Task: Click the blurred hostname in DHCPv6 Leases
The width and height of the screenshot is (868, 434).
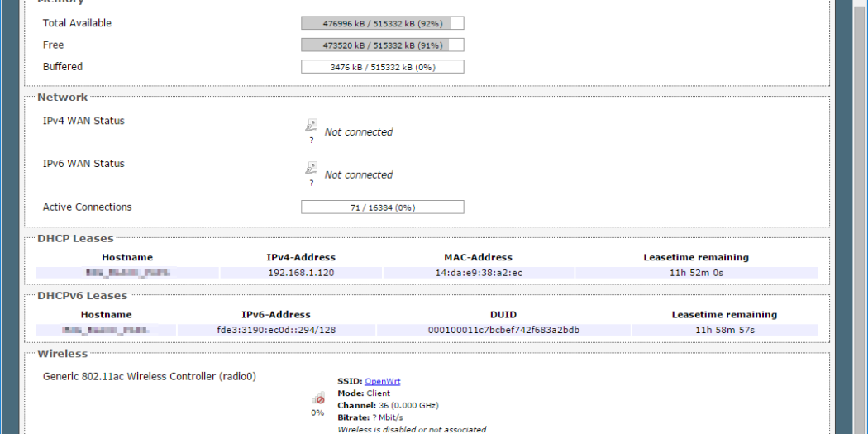Action: (106, 330)
